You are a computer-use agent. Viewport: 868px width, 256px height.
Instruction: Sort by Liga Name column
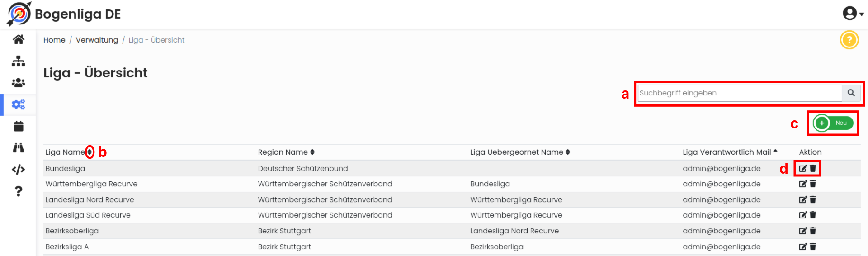point(90,152)
